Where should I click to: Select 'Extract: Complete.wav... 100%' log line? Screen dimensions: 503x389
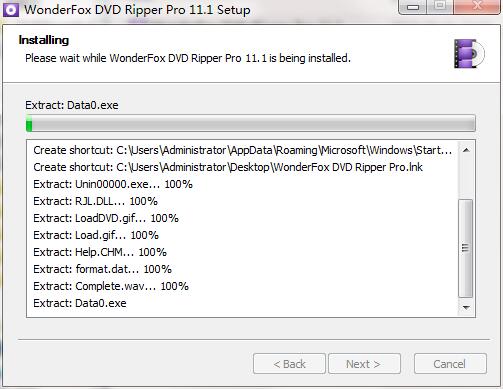(x=111, y=286)
